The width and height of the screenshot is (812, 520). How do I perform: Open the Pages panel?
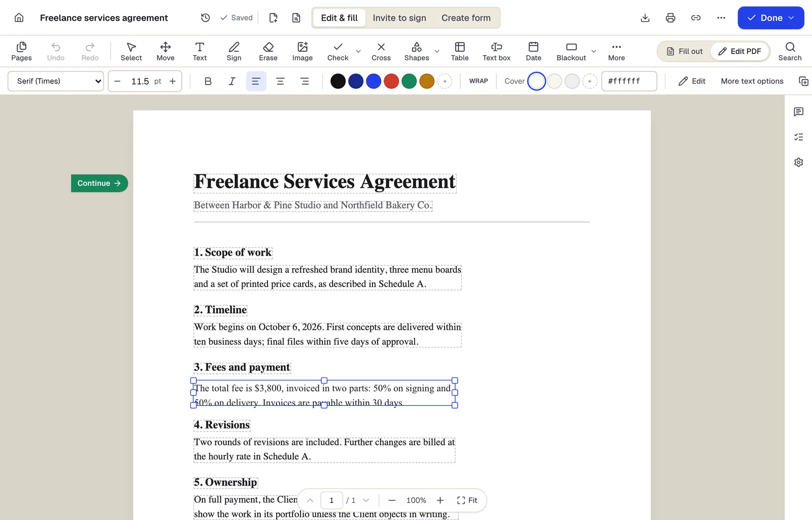point(21,51)
